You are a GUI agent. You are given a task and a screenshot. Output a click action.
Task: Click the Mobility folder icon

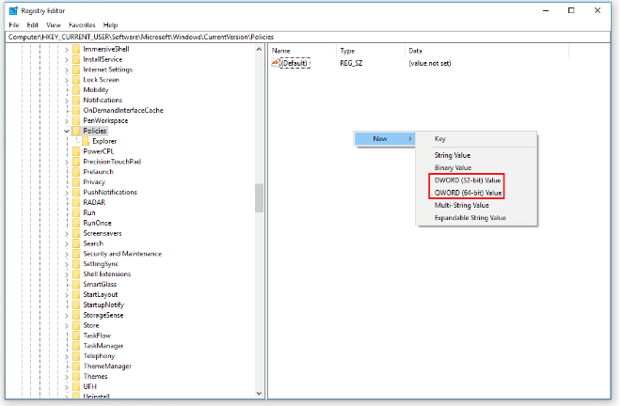76,90
